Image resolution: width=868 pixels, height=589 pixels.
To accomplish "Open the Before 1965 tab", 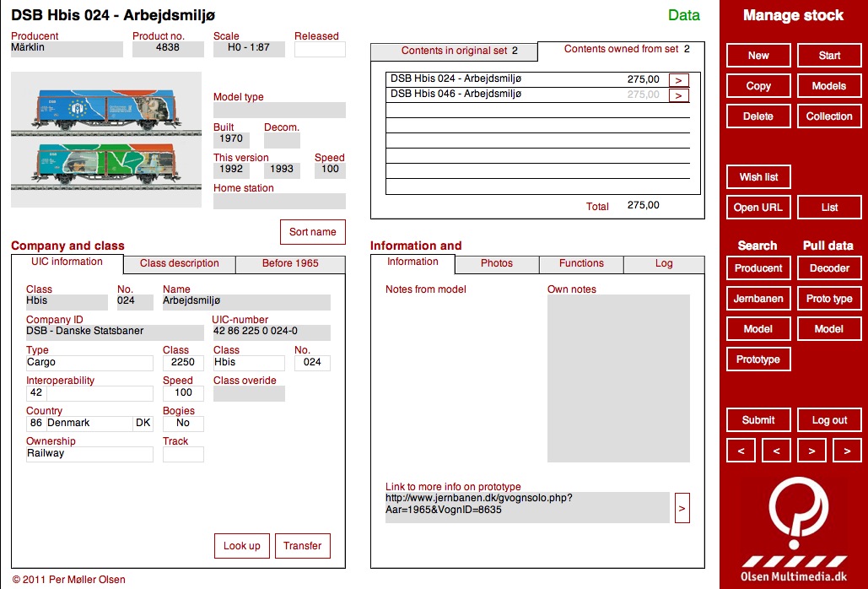I will pos(291,264).
